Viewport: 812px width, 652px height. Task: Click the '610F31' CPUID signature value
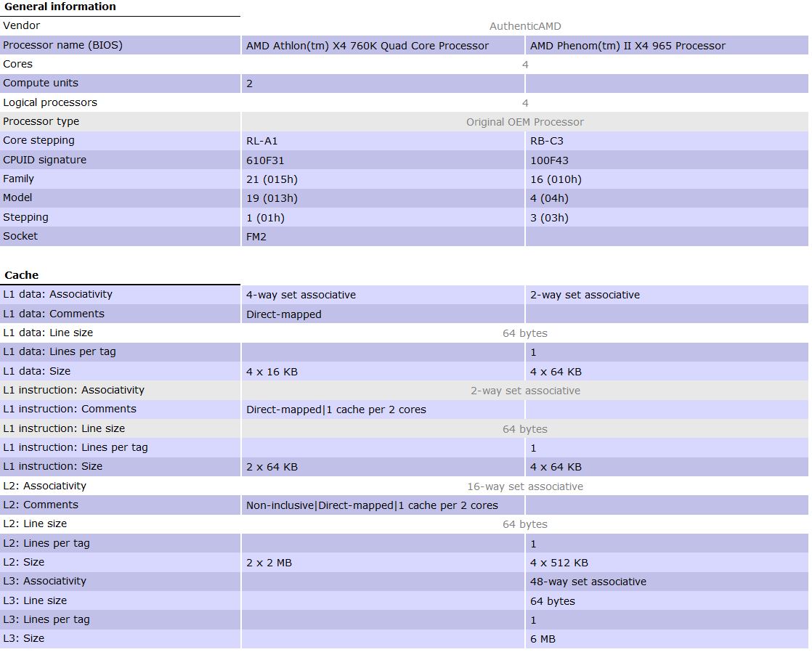(x=265, y=160)
